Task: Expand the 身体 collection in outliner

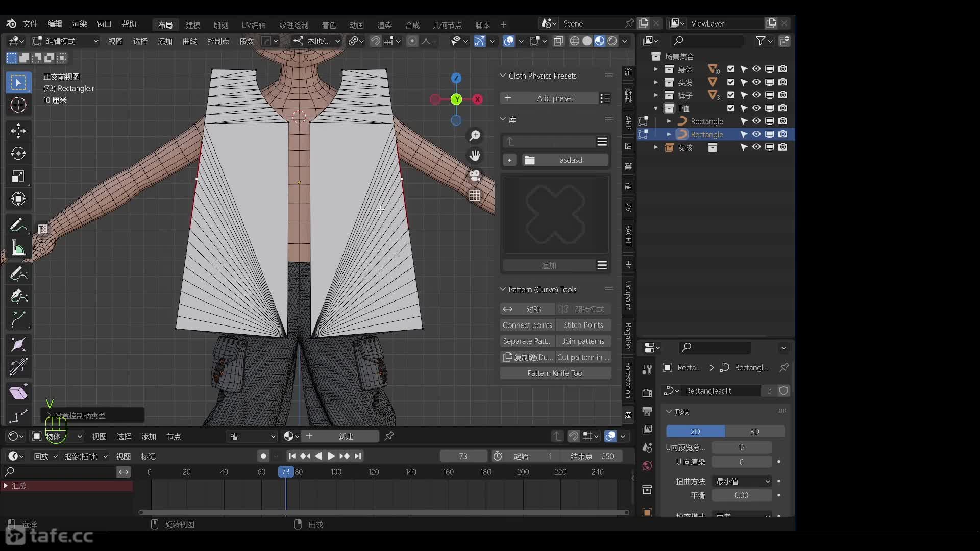Action: pyautogui.click(x=656, y=69)
